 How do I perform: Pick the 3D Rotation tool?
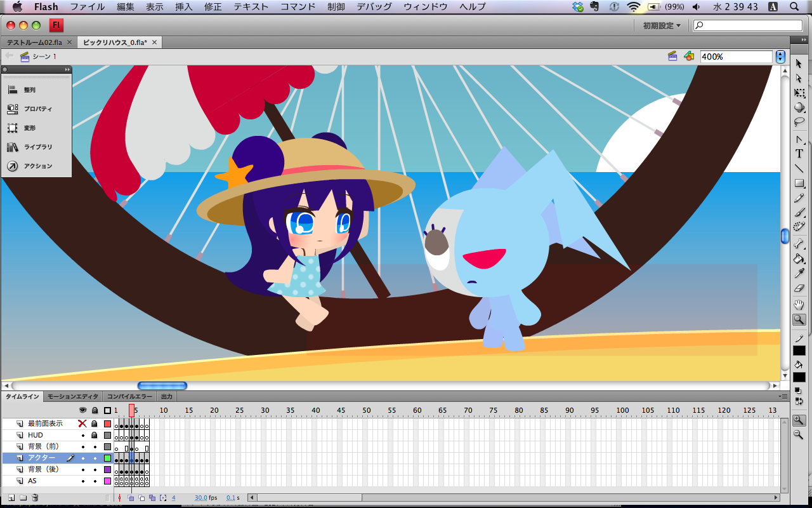point(799,107)
